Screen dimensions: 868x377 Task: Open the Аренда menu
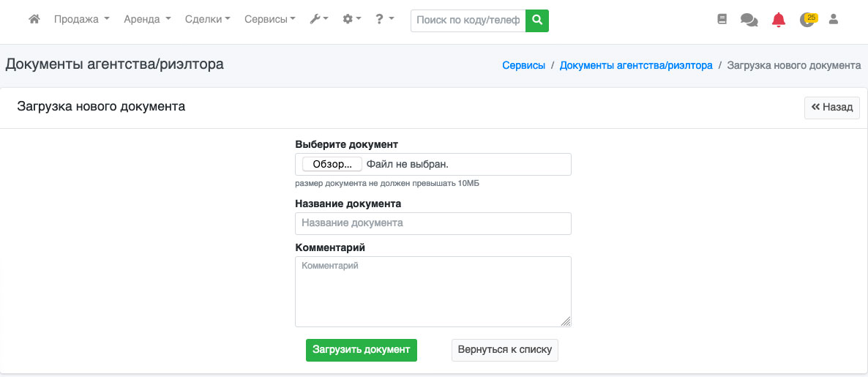click(147, 20)
